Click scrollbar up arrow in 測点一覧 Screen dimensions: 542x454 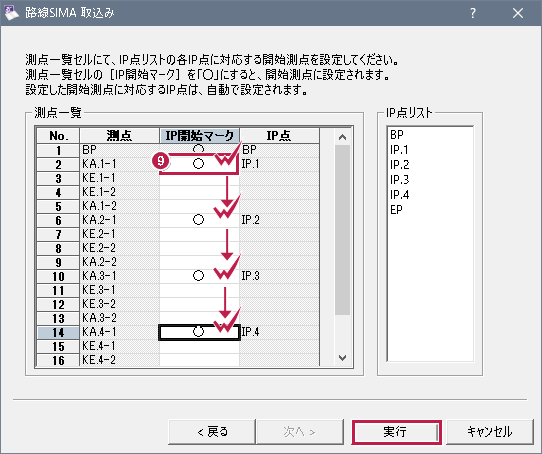pos(343,137)
